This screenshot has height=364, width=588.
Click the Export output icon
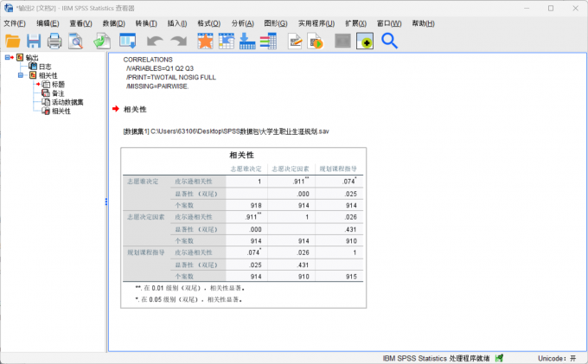[x=101, y=41]
